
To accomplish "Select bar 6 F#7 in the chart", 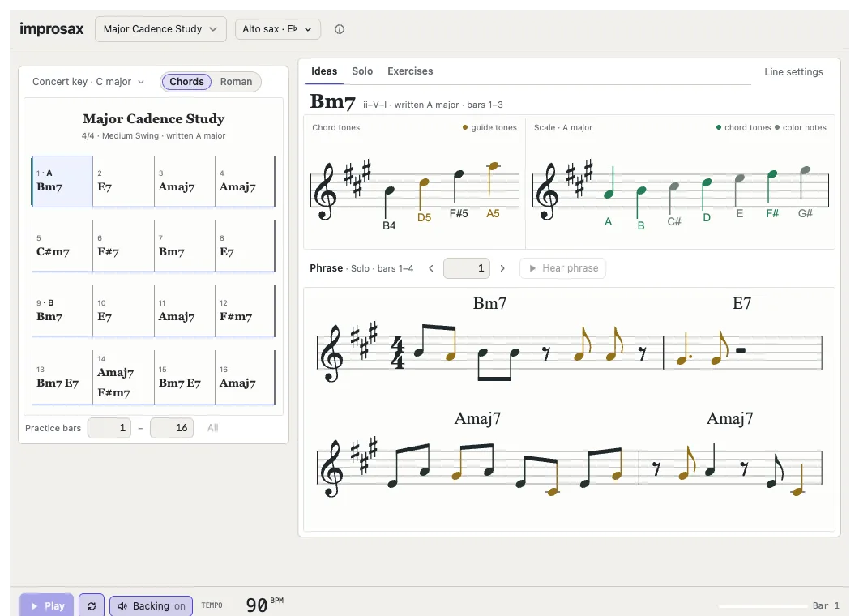I will pyautogui.click(x=123, y=246).
